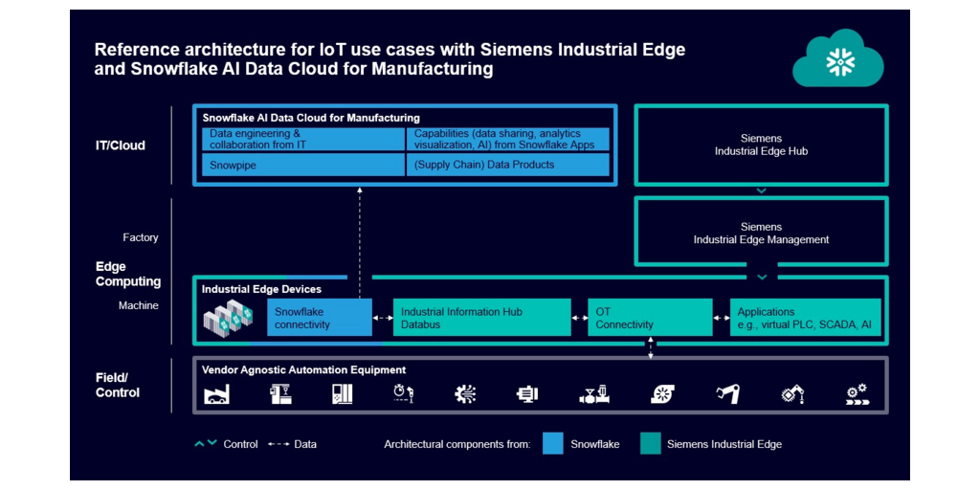
Task: Click the Industrial Edge Devices server icon
Action: tap(228, 320)
